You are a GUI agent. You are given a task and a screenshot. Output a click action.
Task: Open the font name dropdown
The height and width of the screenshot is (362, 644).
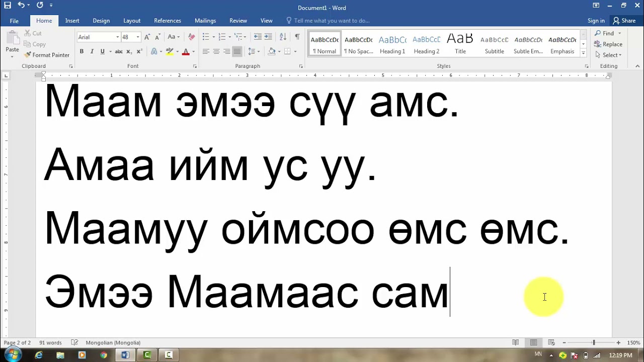tap(118, 37)
